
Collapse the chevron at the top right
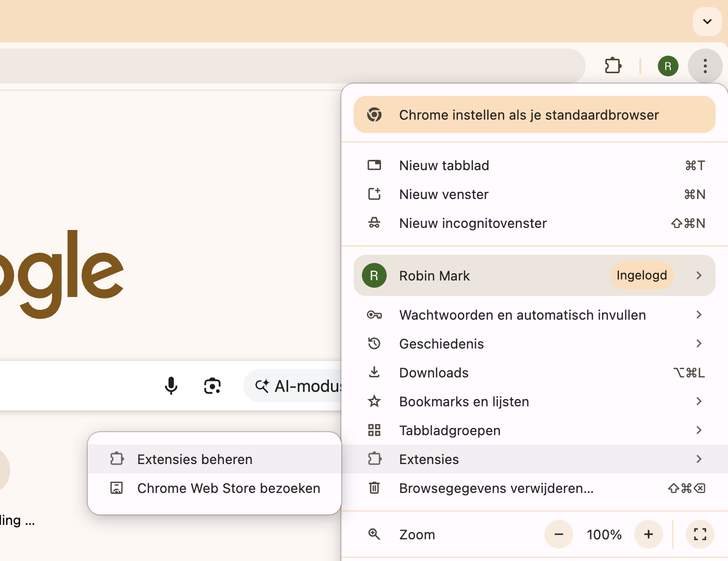click(707, 22)
